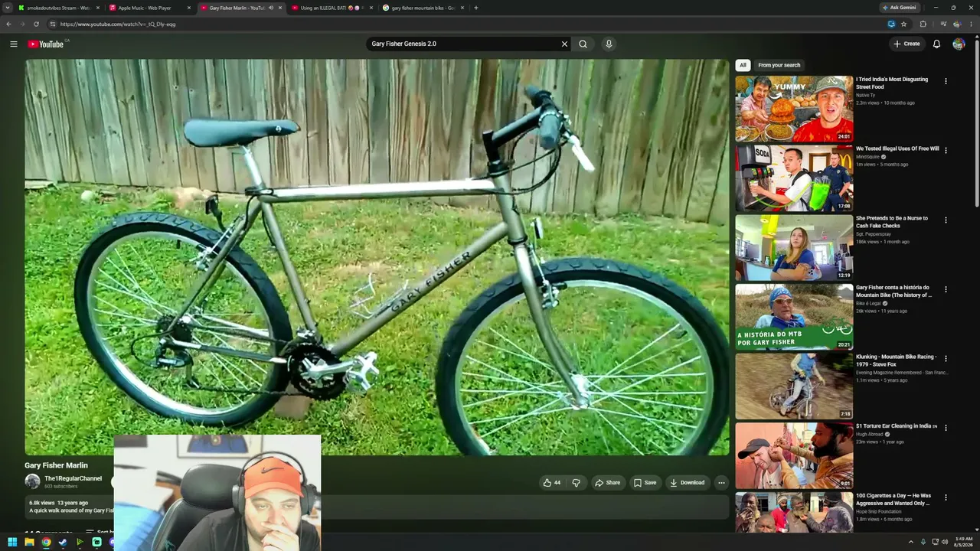The height and width of the screenshot is (551, 980).
Task: Open the Gary Fisher História do MTB thumbnail
Action: tap(794, 317)
